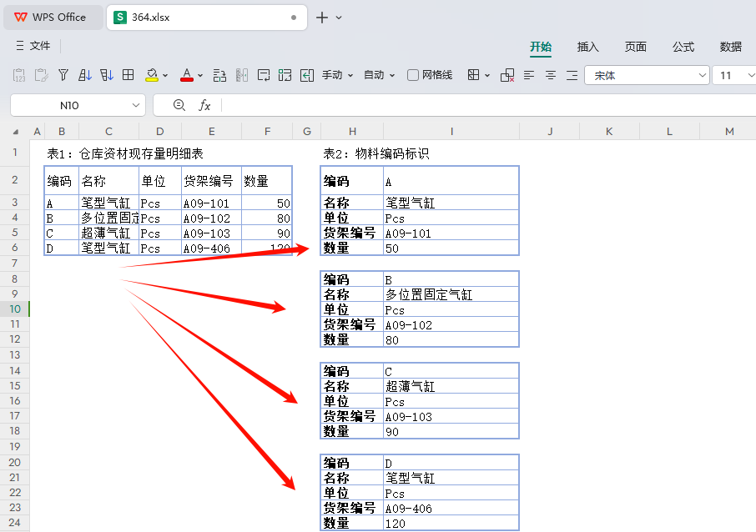Switch to the 数据 tab
This screenshot has width=756, height=532.
pyautogui.click(x=730, y=47)
